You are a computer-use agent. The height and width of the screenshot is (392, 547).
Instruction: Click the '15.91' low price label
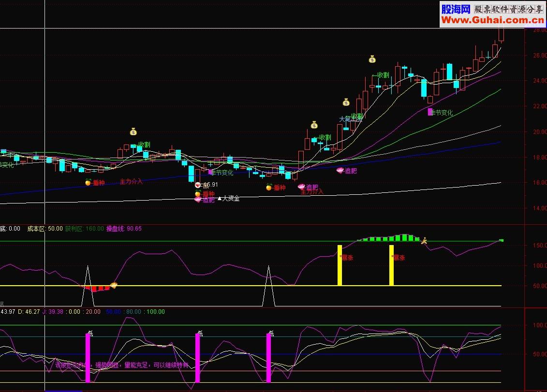click(211, 185)
